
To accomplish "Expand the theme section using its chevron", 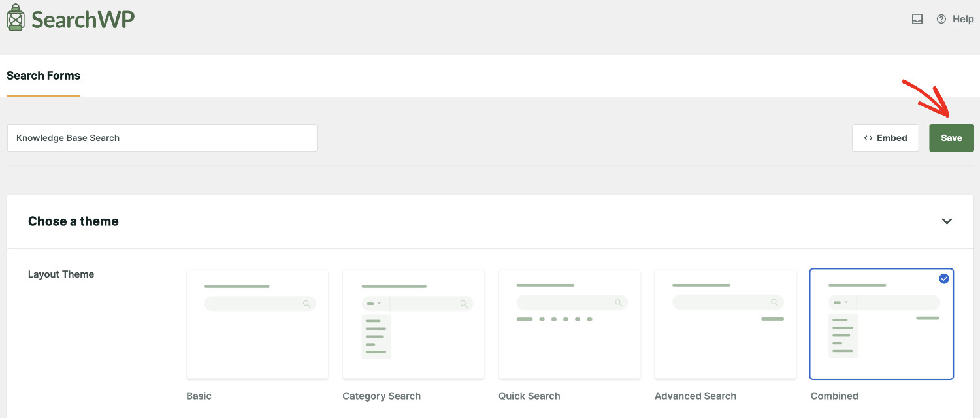I will 947,221.
